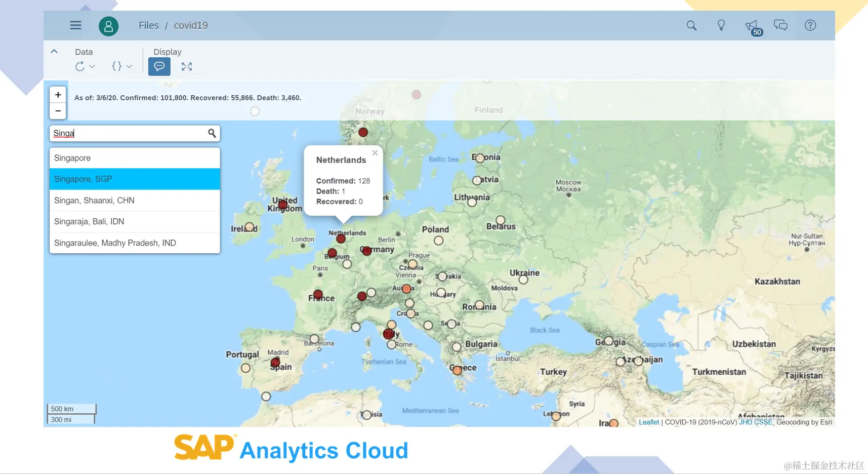Click the Estonia case marker
The image size is (868, 474).
[x=480, y=158]
